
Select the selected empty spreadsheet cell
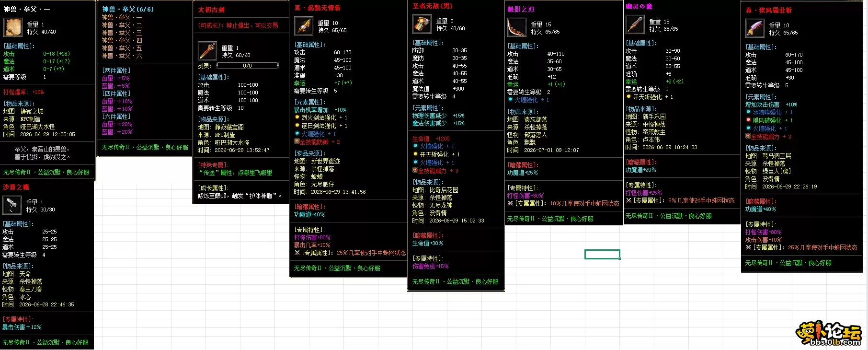pos(602,254)
